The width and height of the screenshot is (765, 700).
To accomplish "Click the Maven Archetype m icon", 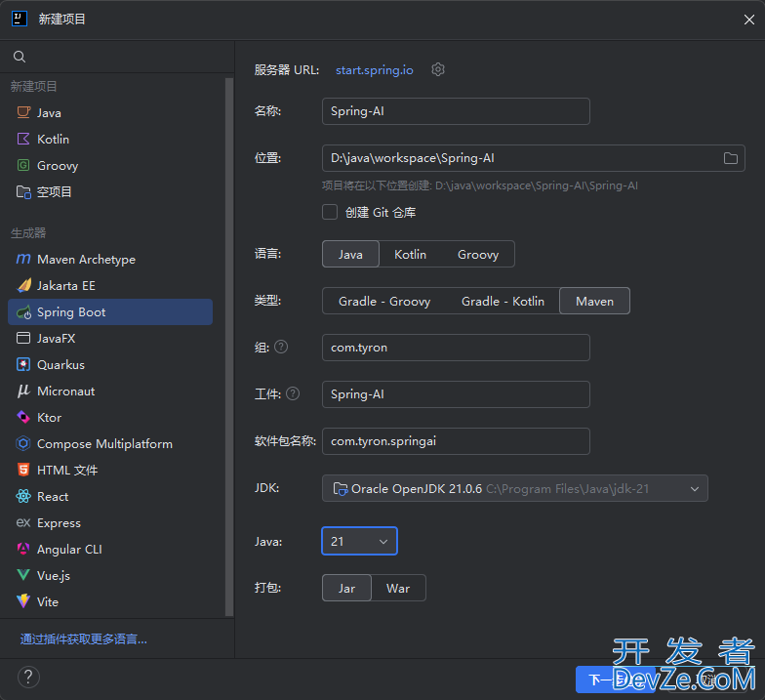I will coord(23,259).
